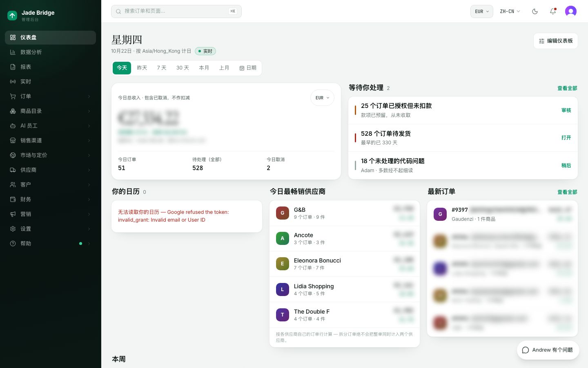Click 审核 for authorized orders
588x368 pixels.
click(x=566, y=110)
